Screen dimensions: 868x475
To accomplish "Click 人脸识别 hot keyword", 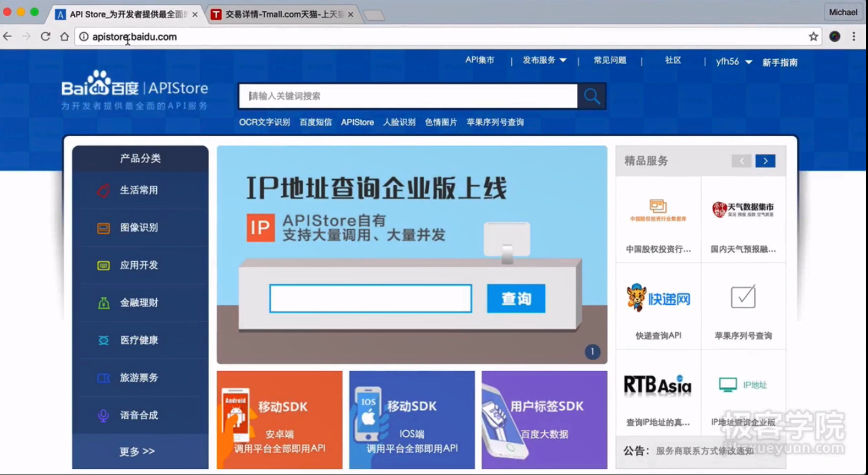I will coord(399,122).
